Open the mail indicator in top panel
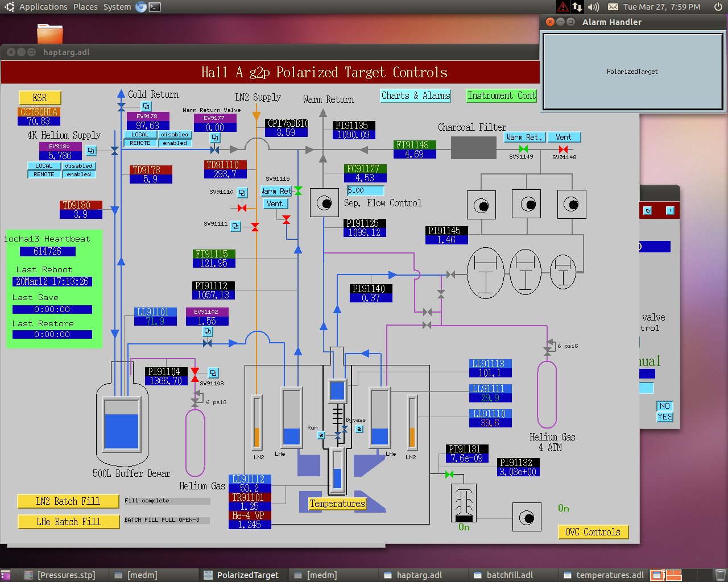This screenshot has width=728, height=582. tap(613, 7)
